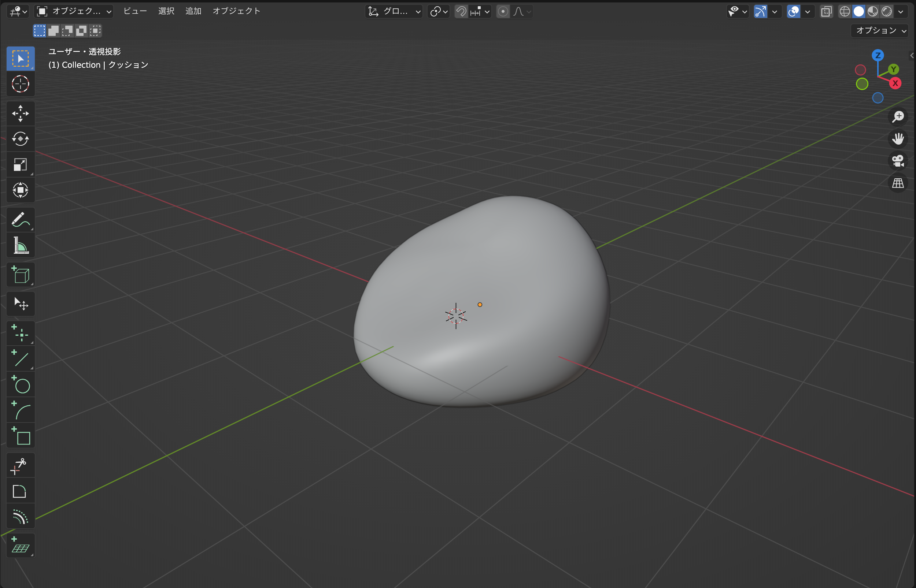Screen dimensions: 916x588
Task: Toggle viewport overlays display
Action: (x=793, y=11)
